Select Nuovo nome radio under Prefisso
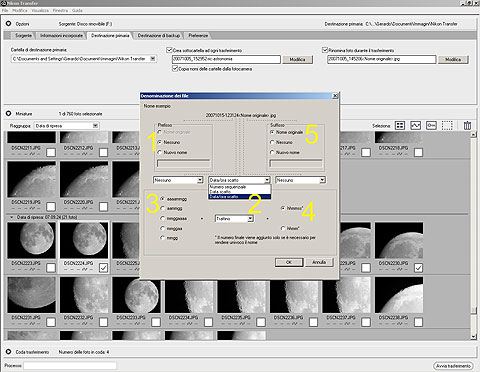 160,152
